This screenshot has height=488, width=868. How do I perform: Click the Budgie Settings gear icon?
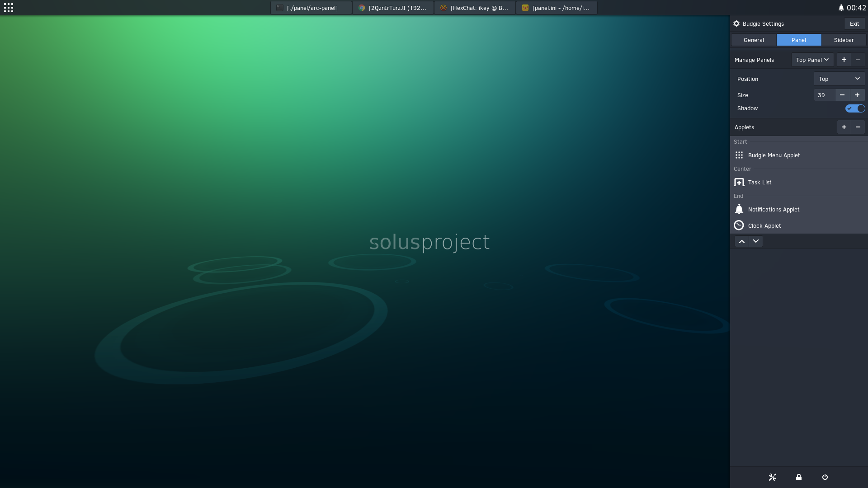pos(736,23)
